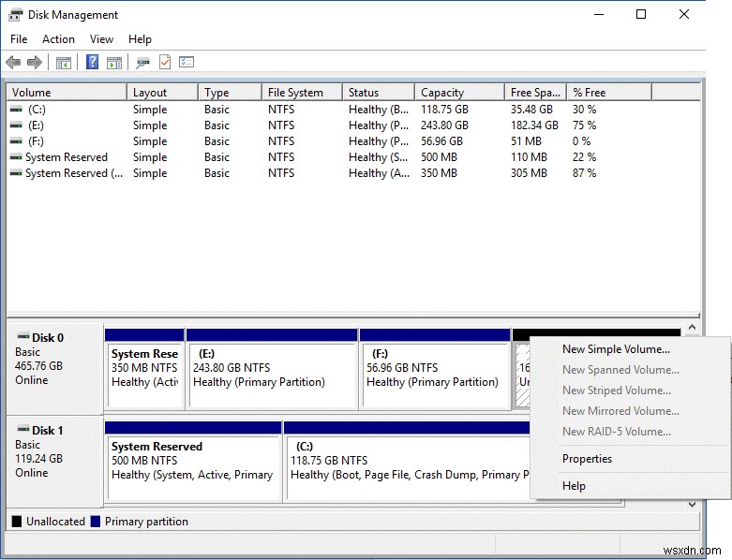Sort by the Status column header
The height and width of the screenshot is (560, 732).
pyautogui.click(x=379, y=93)
